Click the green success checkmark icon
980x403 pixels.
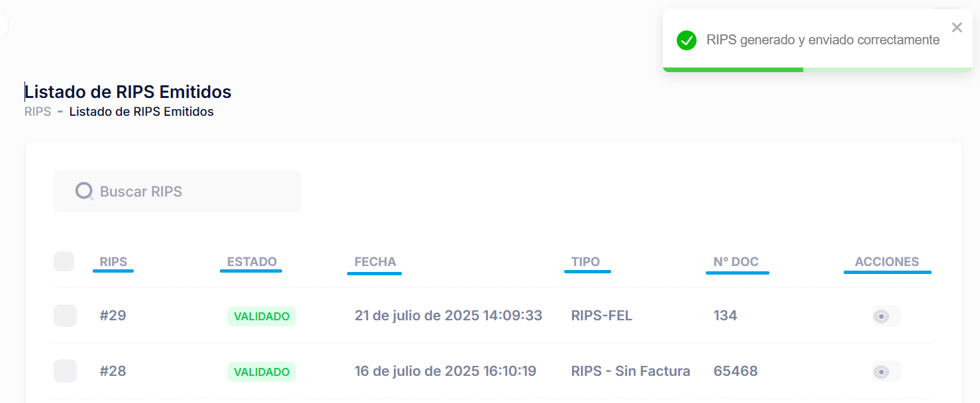coord(687,40)
